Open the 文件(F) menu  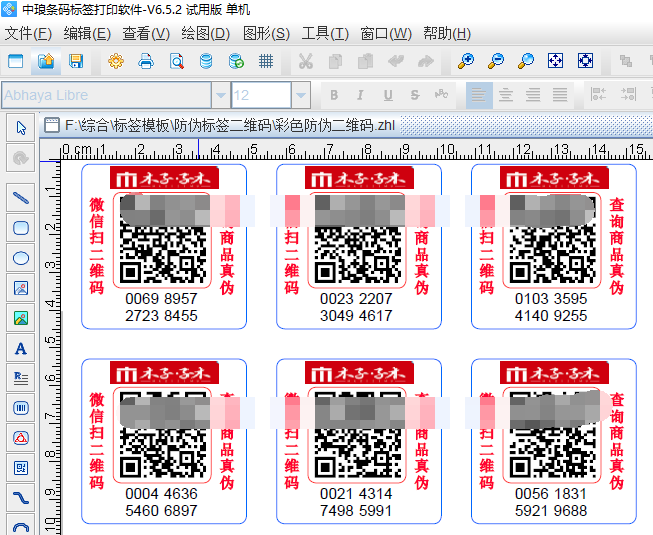pyautogui.click(x=28, y=34)
